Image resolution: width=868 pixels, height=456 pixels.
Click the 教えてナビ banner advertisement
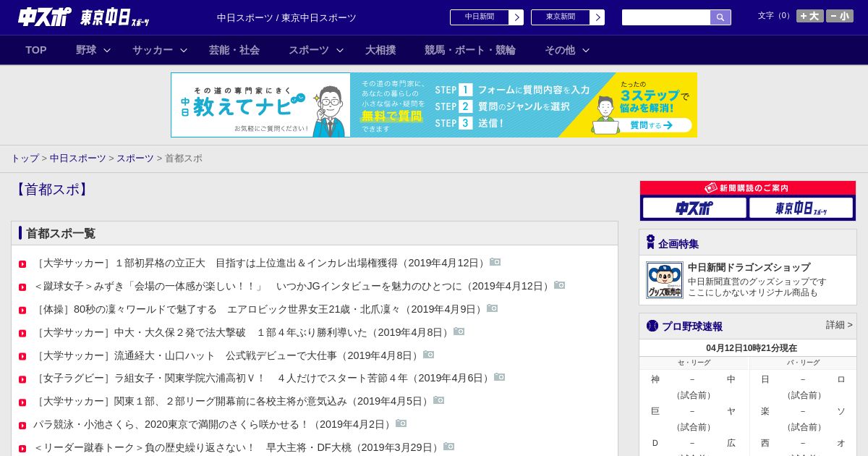point(434,105)
